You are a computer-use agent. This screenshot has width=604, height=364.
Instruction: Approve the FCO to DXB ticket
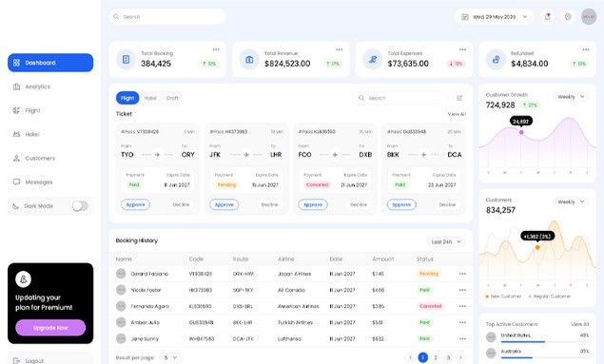coord(313,204)
